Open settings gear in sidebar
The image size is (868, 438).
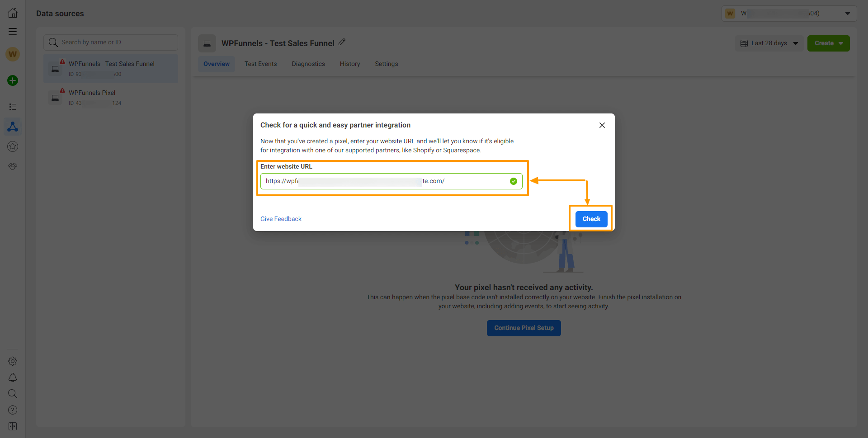click(13, 361)
